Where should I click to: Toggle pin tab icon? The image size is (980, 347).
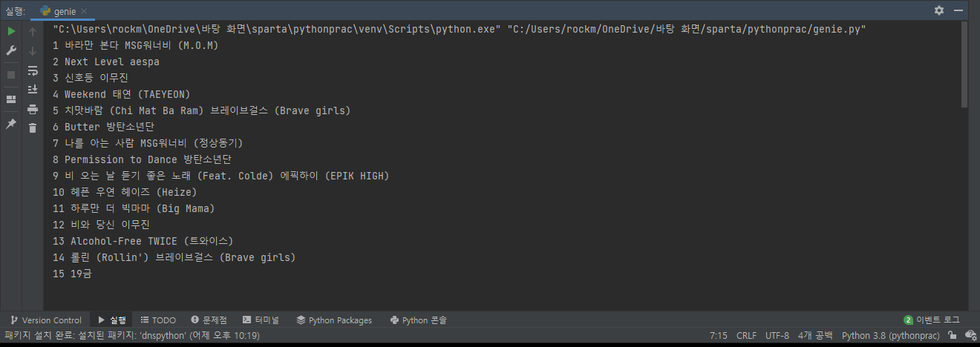point(11,124)
